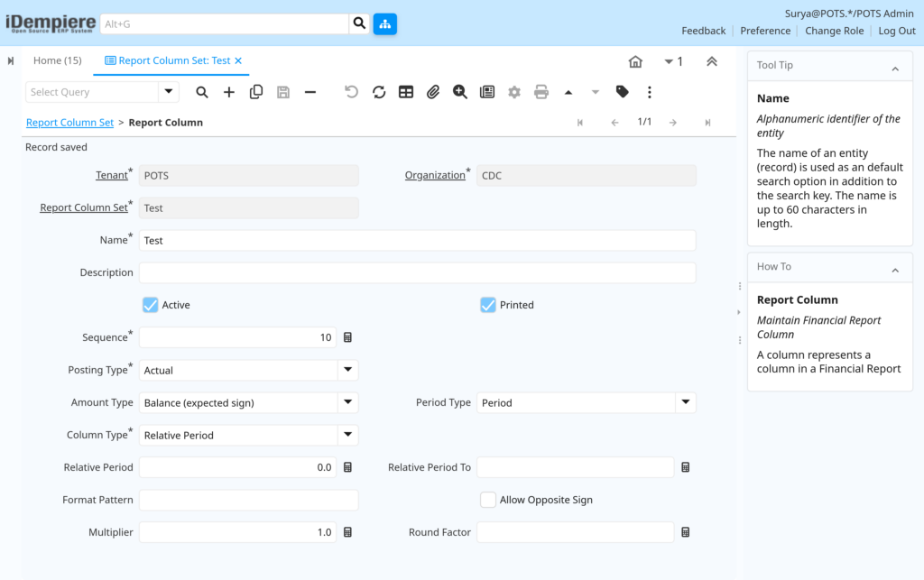
Task: Open the Multiplier calculator icon
Action: (x=347, y=531)
